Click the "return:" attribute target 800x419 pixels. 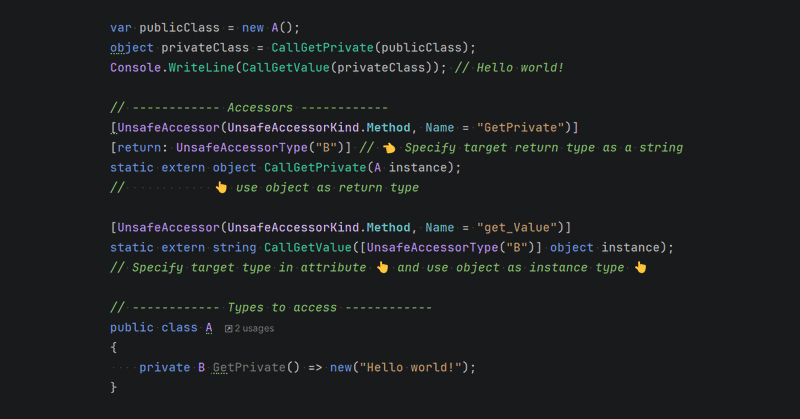coord(142,147)
